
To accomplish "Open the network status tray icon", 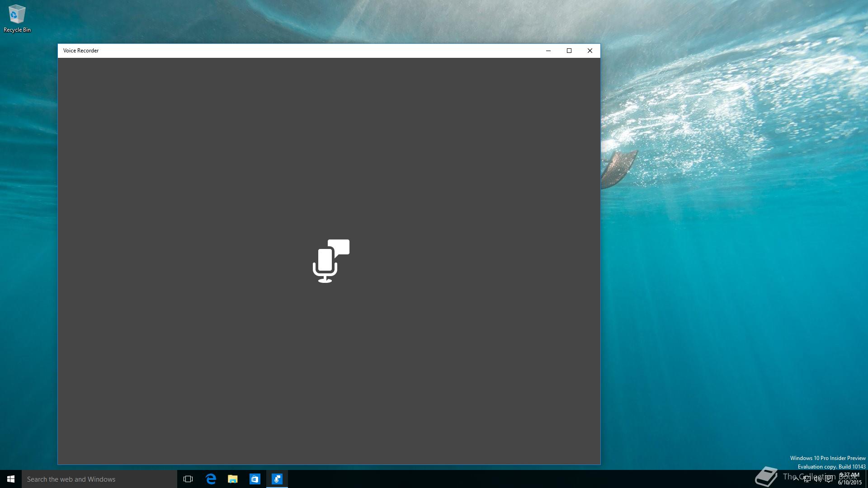I will point(807,479).
